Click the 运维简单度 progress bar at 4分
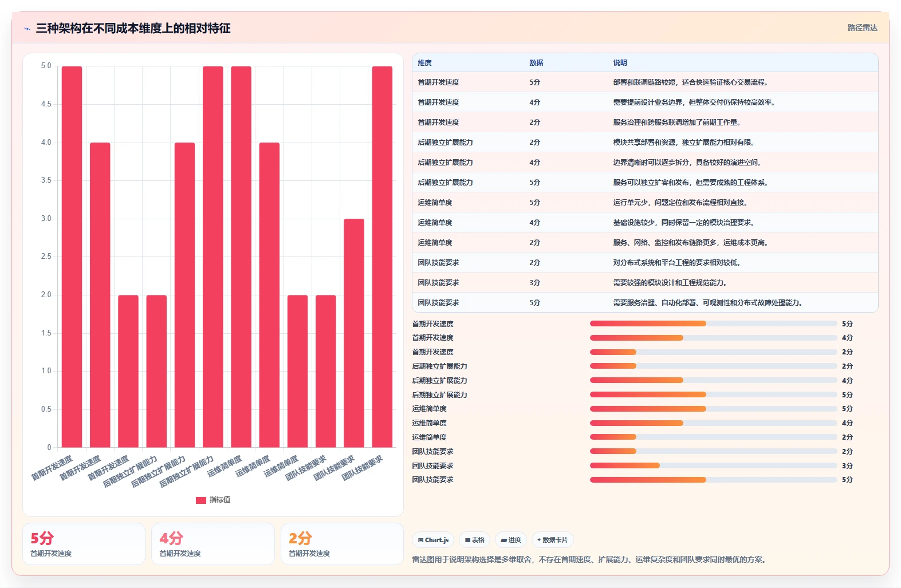 coord(714,423)
